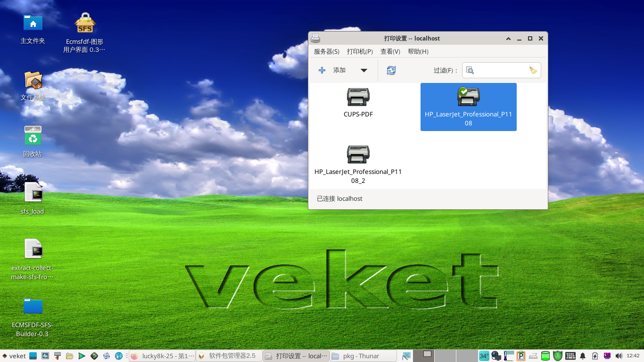Open the 文件系统 desktop icon

[x=33, y=85]
